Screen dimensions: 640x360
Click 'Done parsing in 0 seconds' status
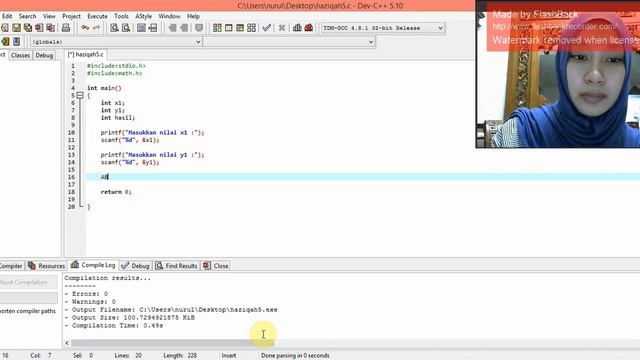(295, 356)
